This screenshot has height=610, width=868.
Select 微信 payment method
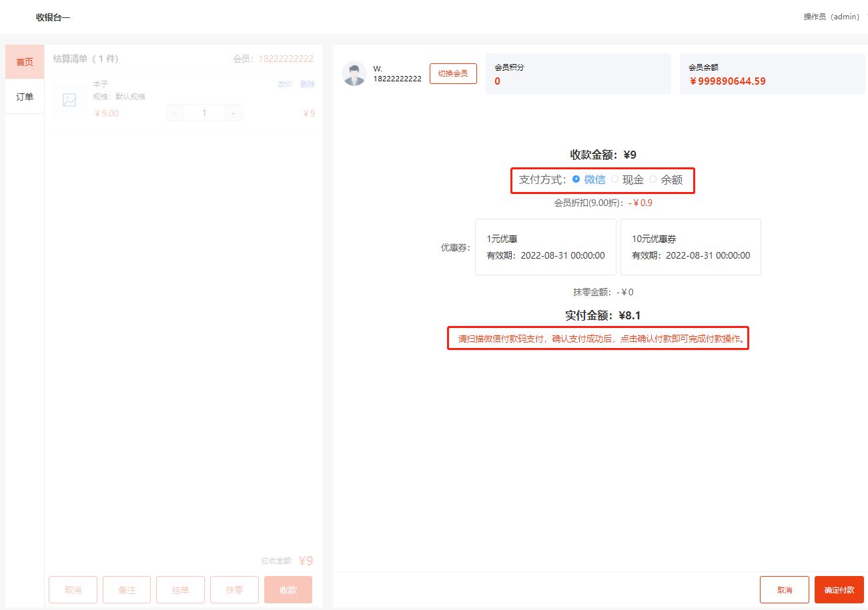576,179
